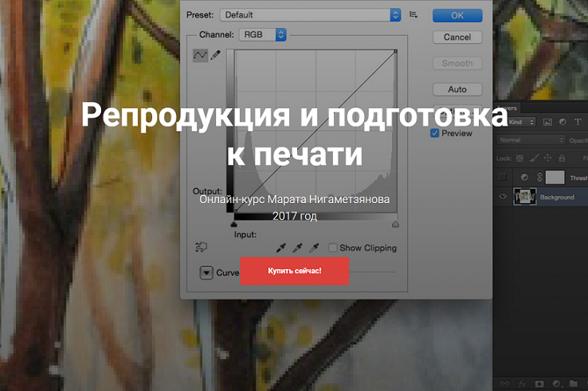Pick the gray point eyedropper
This screenshot has height=391, width=588.
[x=297, y=248]
